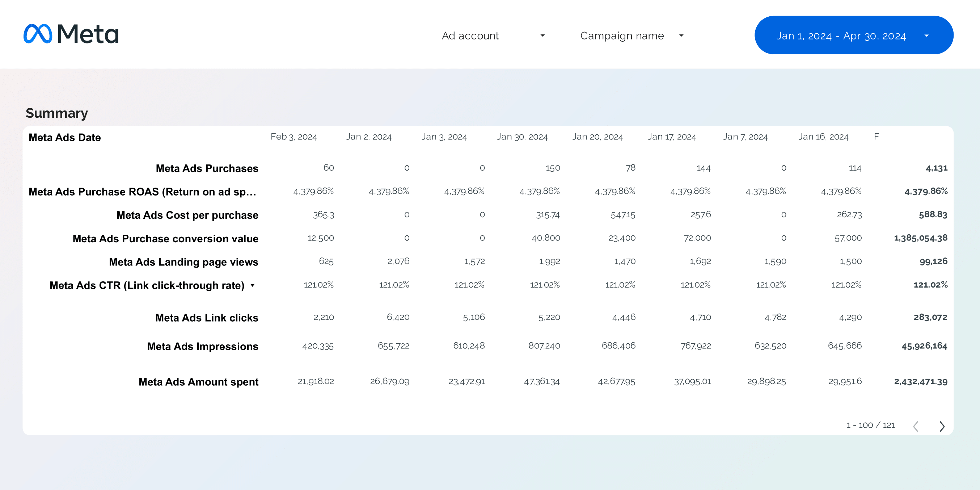Expand the sort arrow beside Meta Ads CTR
The width and height of the screenshot is (980, 490).
point(252,285)
